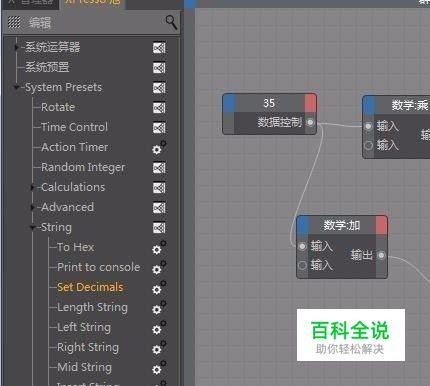
Task: Select the Right String item
Action: [x=88, y=347]
